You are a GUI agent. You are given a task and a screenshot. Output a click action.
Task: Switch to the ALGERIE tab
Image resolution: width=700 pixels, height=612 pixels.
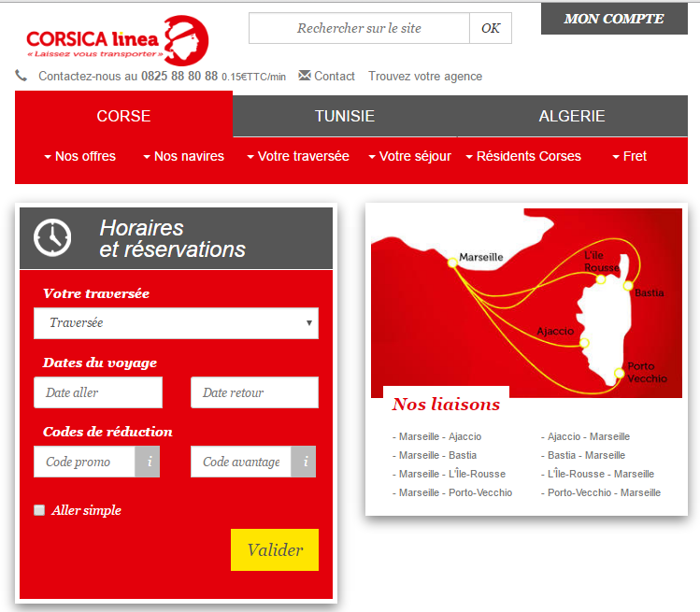tap(572, 116)
